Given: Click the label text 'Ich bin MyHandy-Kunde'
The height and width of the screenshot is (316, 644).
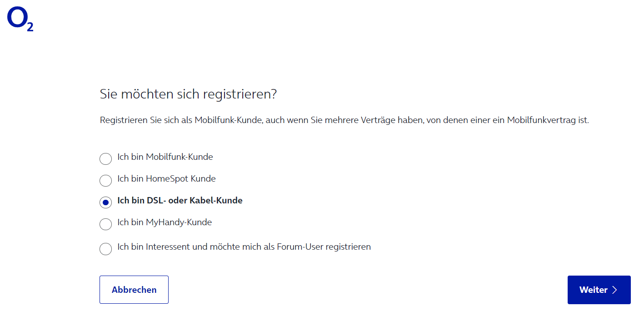Looking at the screenshot, I should pyautogui.click(x=165, y=222).
